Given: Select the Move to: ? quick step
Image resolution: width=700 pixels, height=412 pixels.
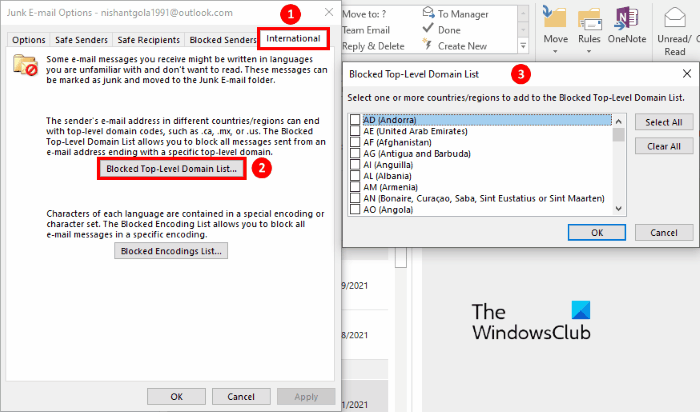Looking at the screenshot, I should click(364, 14).
